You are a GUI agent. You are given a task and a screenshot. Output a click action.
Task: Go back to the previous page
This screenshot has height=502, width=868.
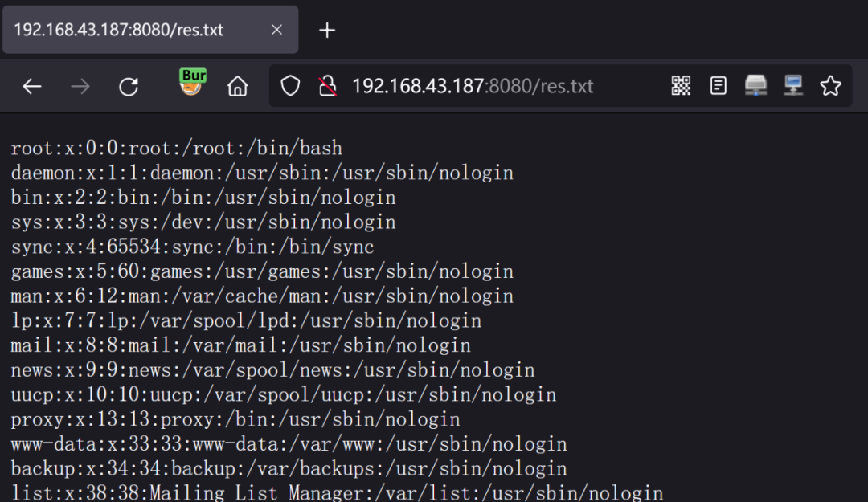point(32,86)
